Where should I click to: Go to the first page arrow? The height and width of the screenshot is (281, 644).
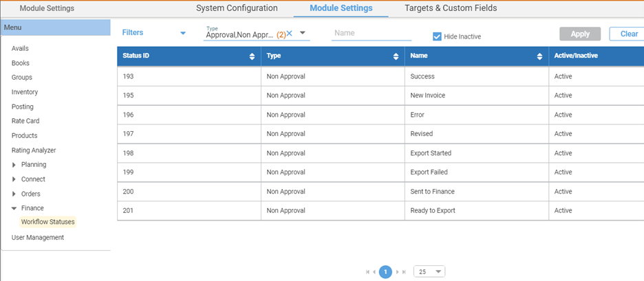[x=367, y=272]
